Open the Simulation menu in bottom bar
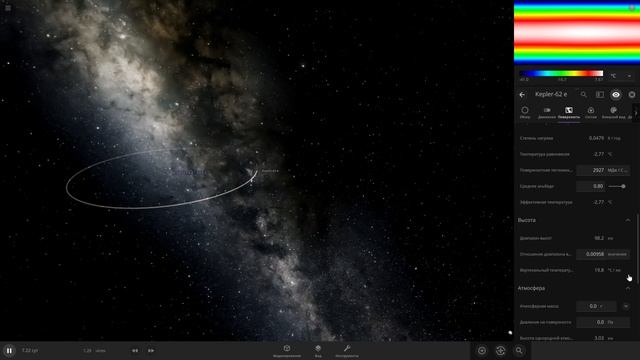 pyautogui.click(x=287, y=351)
